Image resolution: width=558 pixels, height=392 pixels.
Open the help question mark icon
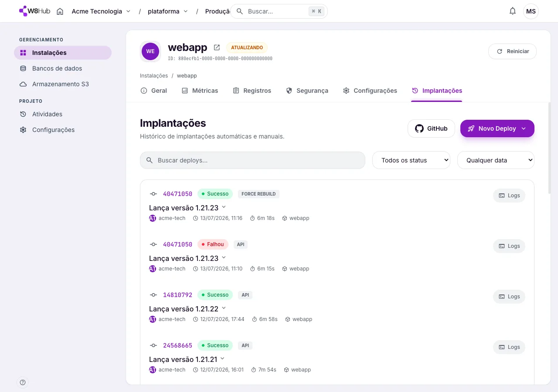(23, 382)
